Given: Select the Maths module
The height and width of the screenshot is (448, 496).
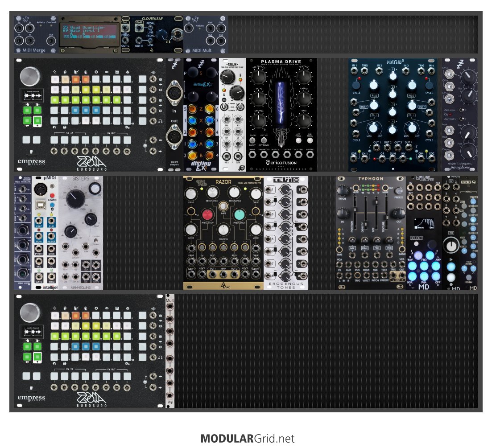Looking at the screenshot, I should [393, 115].
